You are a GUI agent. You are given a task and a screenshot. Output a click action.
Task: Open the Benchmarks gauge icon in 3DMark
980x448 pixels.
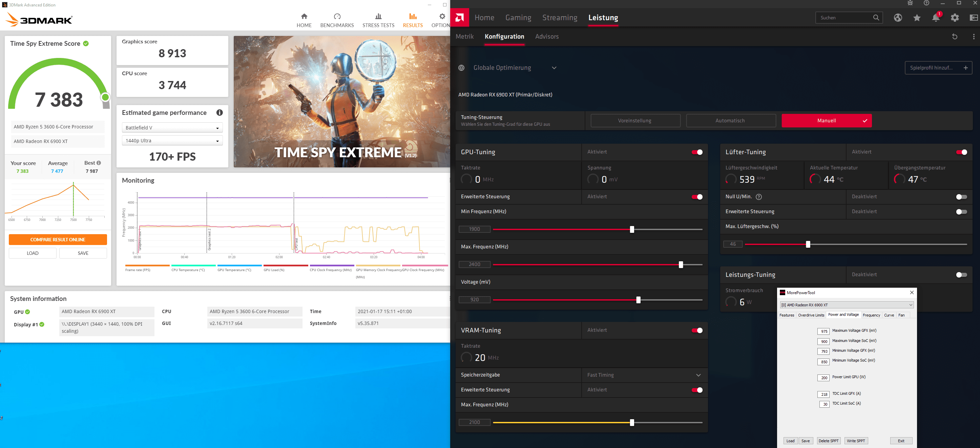click(x=337, y=16)
